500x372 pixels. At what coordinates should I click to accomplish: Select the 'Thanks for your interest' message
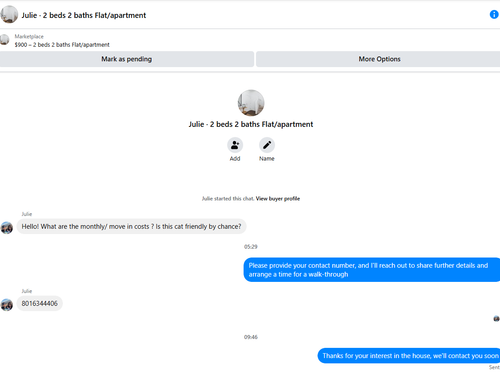coord(409,356)
